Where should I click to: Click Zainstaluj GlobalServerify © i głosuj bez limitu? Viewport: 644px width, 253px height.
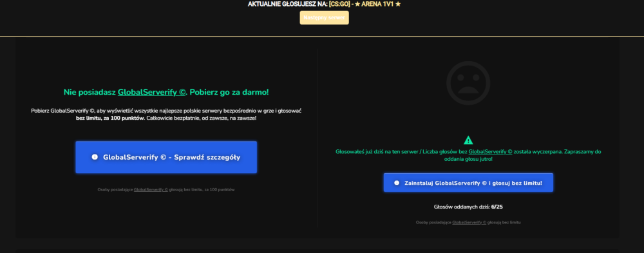468,183
